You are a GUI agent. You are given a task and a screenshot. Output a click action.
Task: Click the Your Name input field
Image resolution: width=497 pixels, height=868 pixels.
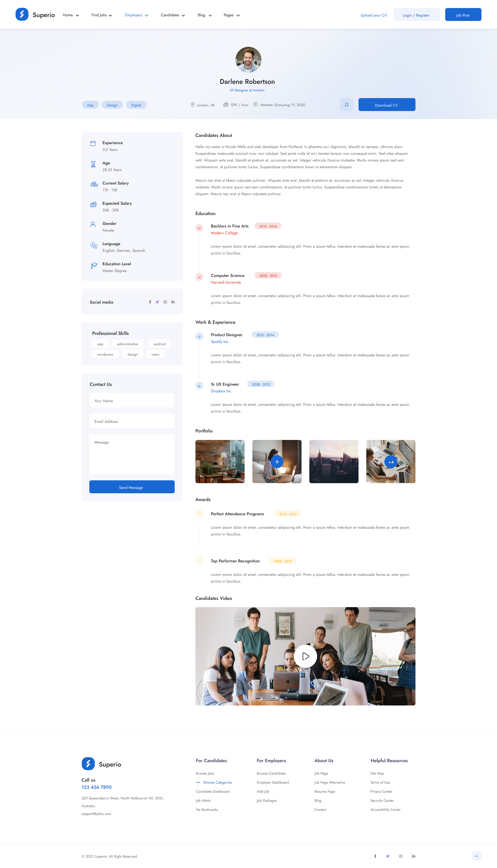coord(132,401)
